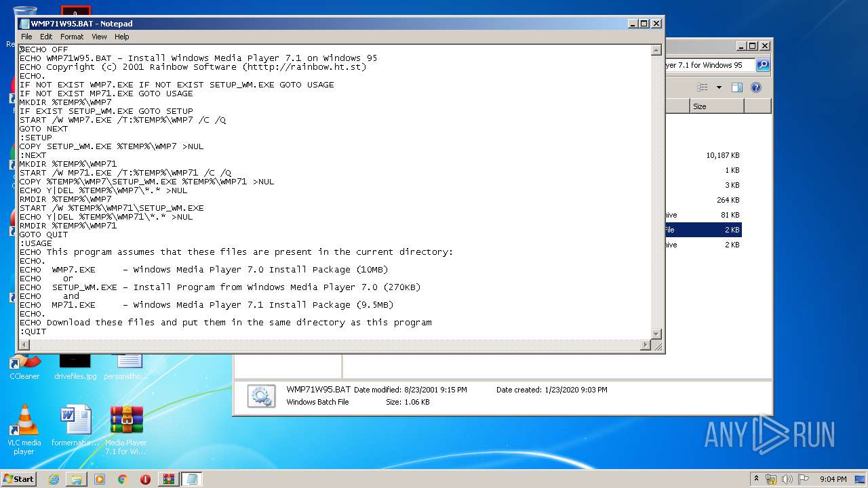Click Notepad vertical scrollbar down arrow
The width and height of the screenshot is (868, 488).
point(656,333)
